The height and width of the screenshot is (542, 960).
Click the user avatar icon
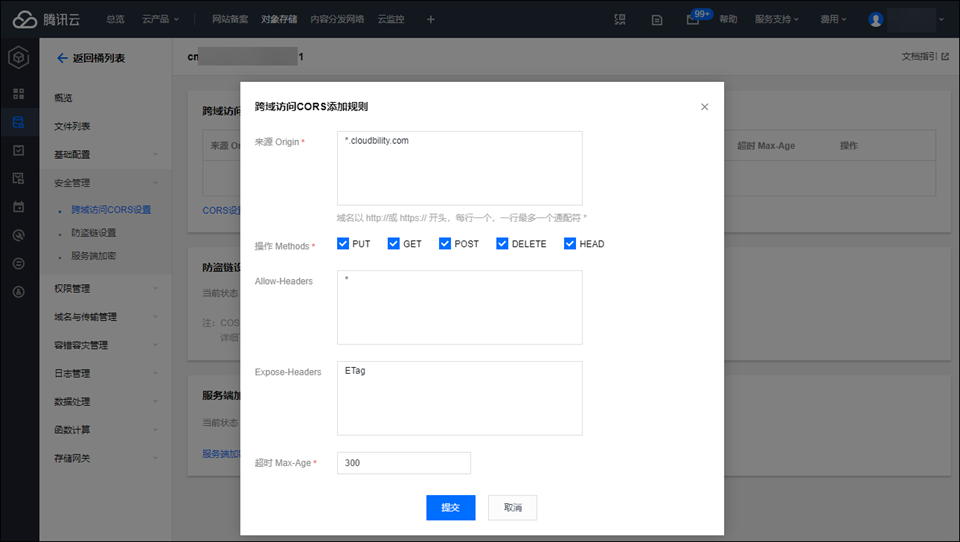click(876, 19)
